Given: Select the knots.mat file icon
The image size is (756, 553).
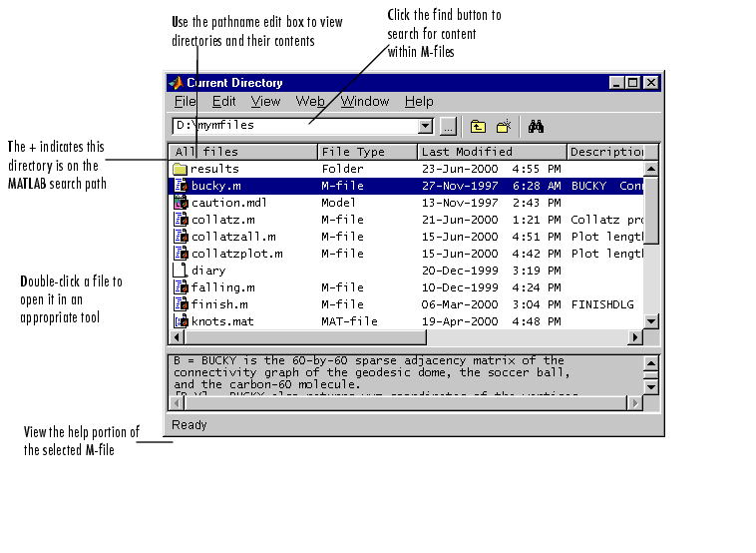Looking at the screenshot, I should point(181,320).
